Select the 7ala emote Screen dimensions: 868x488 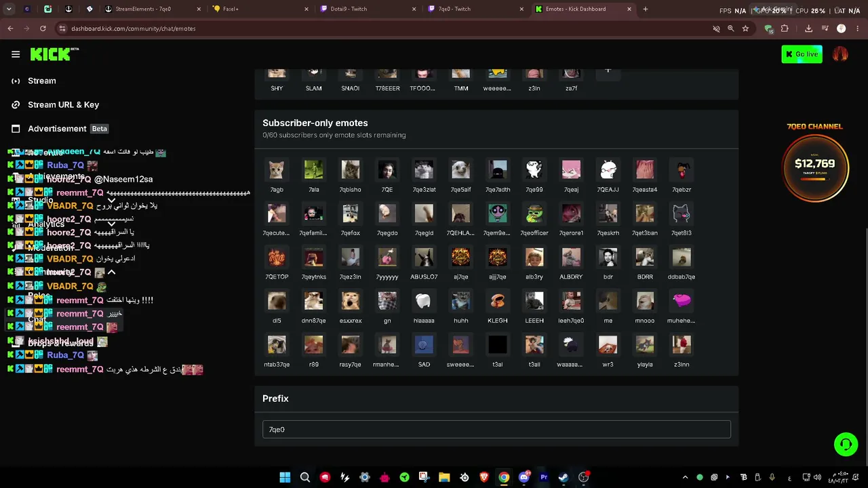(x=313, y=169)
